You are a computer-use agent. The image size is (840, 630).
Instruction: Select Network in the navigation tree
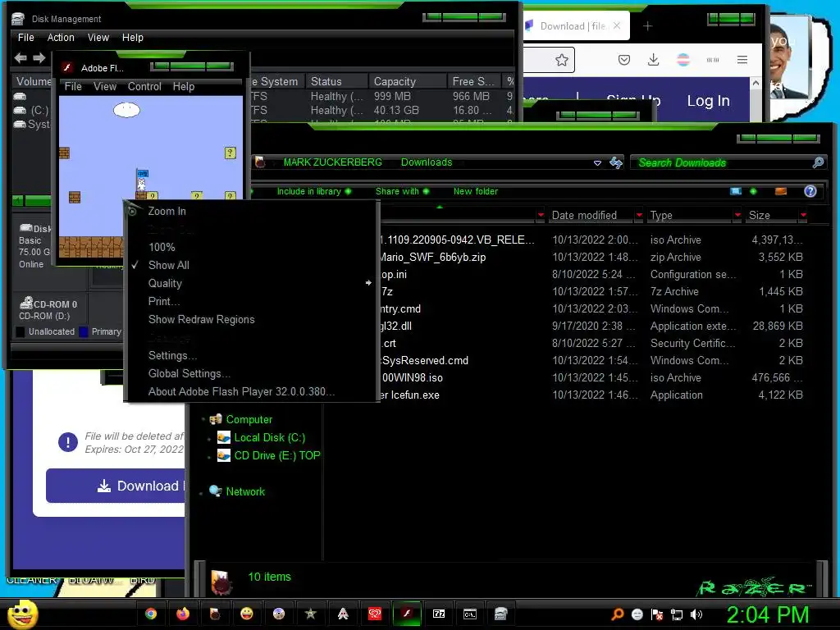(x=245, y=491)
